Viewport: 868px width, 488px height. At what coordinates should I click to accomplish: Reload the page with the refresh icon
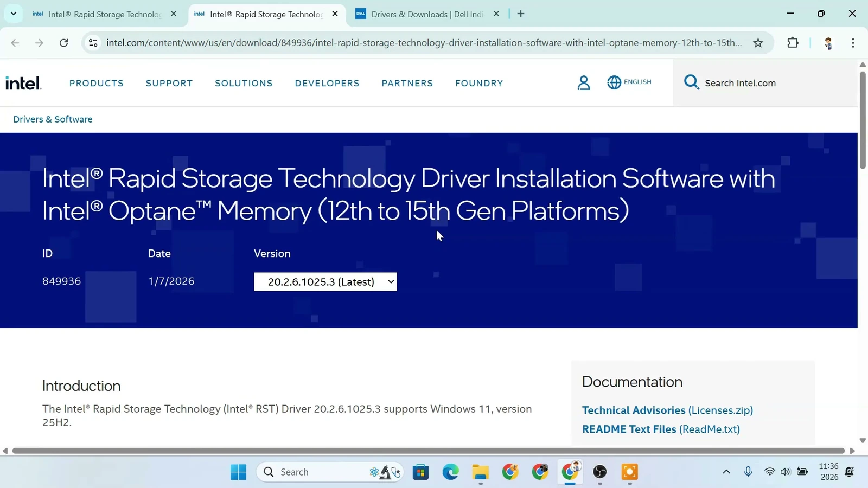click(x=63, y=43)
